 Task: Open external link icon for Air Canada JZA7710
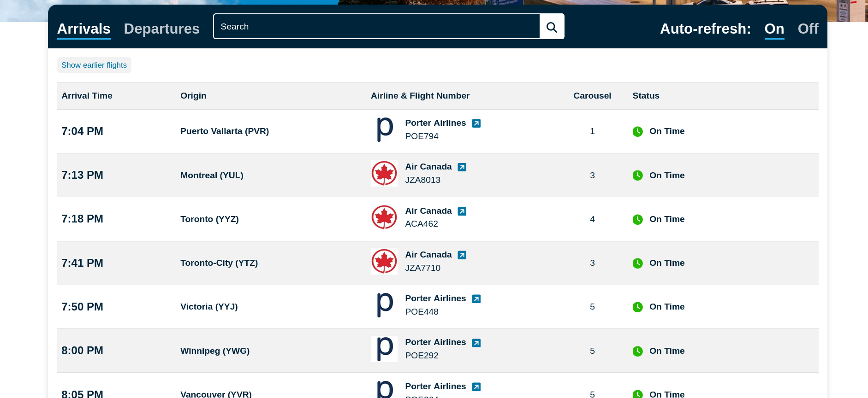coord(462,255)
